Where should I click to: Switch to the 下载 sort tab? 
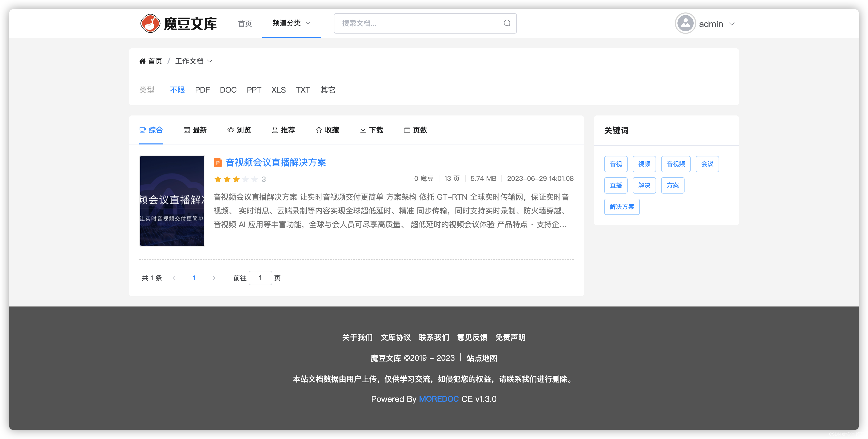pyautogui.click(x=371, y=130)
